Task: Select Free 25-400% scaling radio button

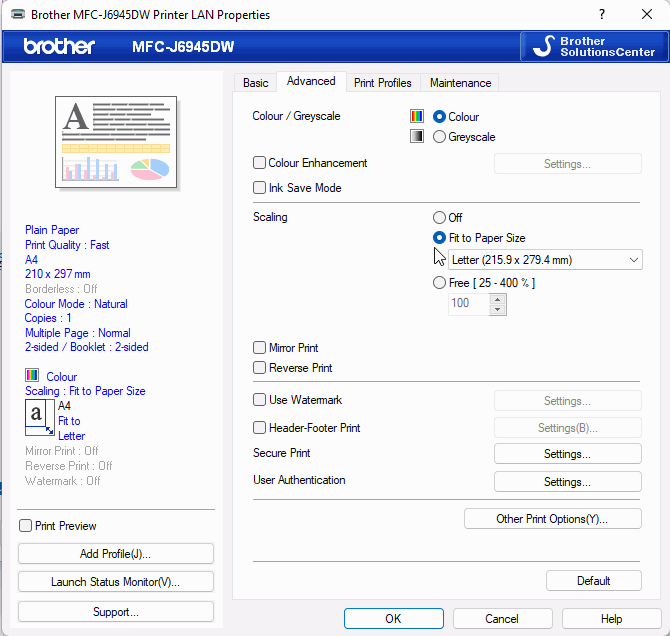Action: (x=439, y=283)
